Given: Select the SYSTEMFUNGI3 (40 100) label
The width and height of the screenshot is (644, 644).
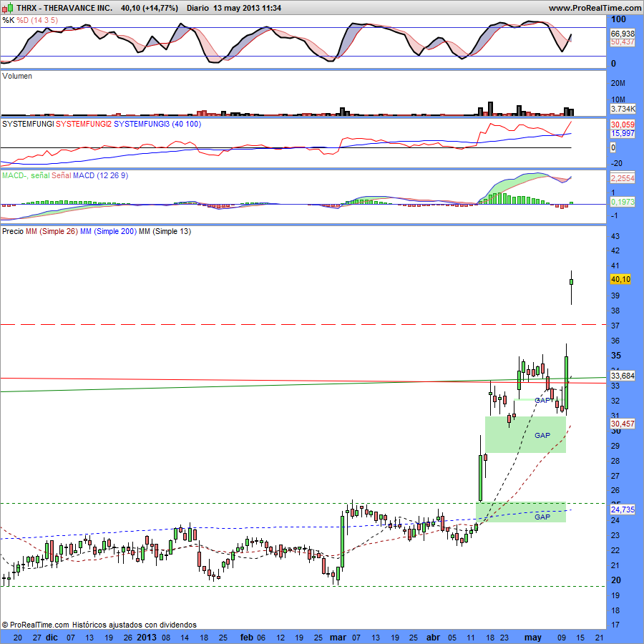Looking at the screenshot, I should point(157,124).
